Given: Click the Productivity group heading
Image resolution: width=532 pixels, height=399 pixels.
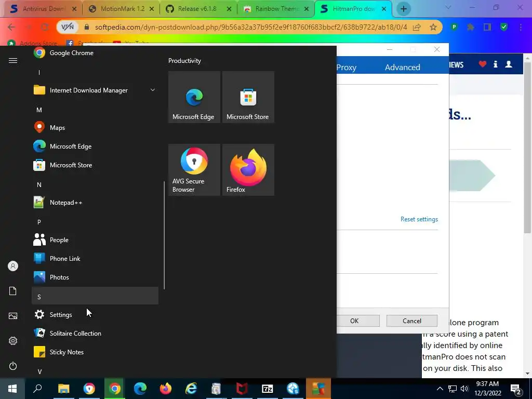Looking at the screenshot, I should coord(184,61).
